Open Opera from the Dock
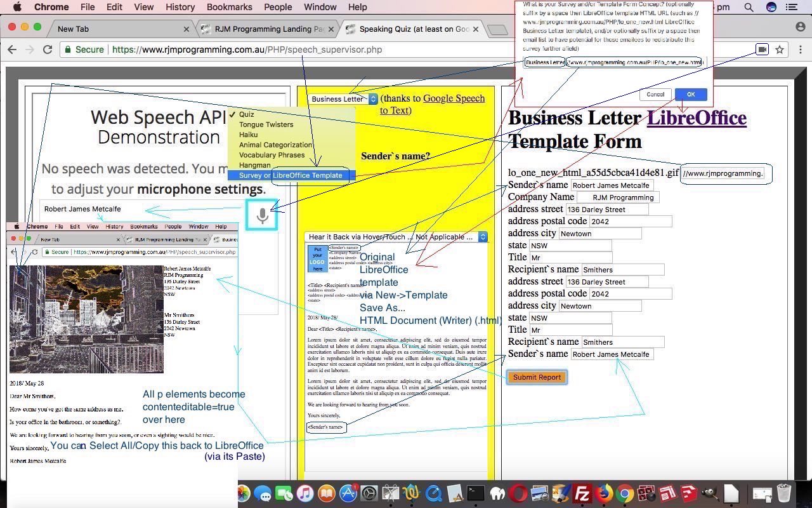The height and width of the screenshot is (508, 812). [x=518, y=493]
